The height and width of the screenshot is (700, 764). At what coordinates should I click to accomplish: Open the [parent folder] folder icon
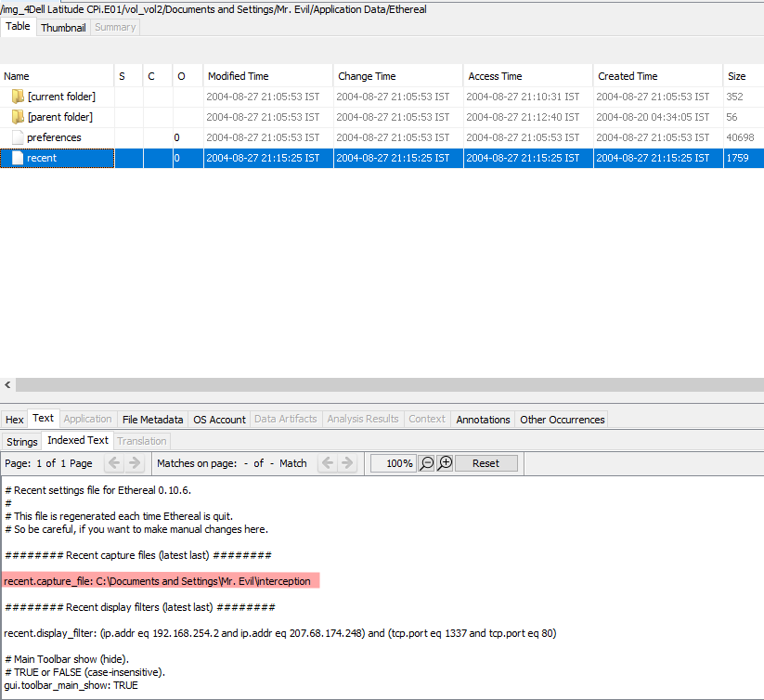pos(19,116)
